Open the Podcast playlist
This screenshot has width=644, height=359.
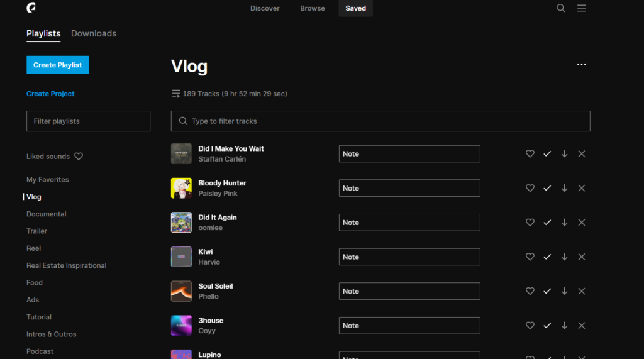click(40, 351)
